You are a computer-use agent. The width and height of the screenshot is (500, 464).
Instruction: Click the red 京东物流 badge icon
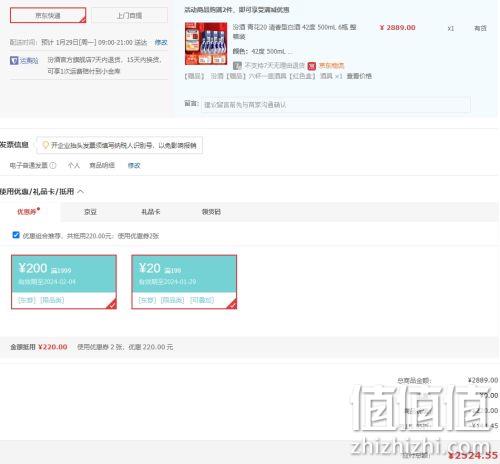[x=312, y=66]
